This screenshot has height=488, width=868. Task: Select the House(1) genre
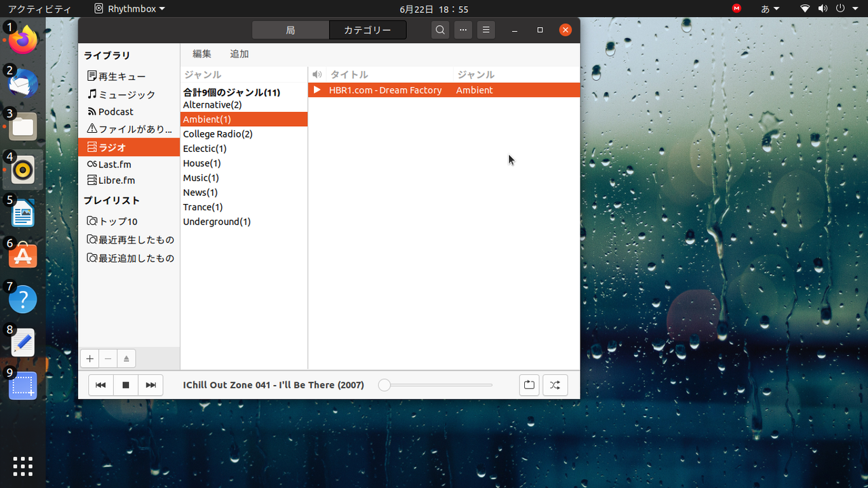pos(244,163)
